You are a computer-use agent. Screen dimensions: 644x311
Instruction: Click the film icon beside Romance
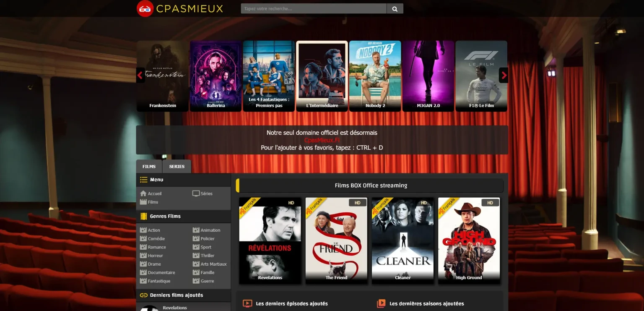(143, 247)
